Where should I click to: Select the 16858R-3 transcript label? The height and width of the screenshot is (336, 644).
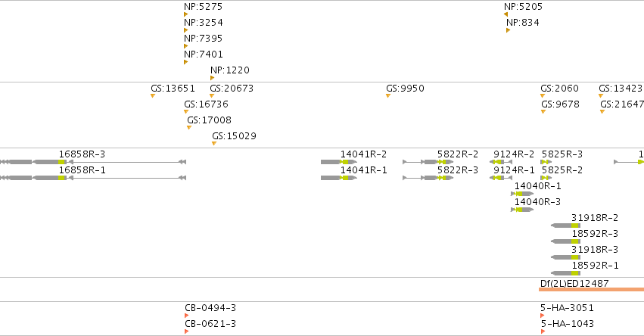82,154
